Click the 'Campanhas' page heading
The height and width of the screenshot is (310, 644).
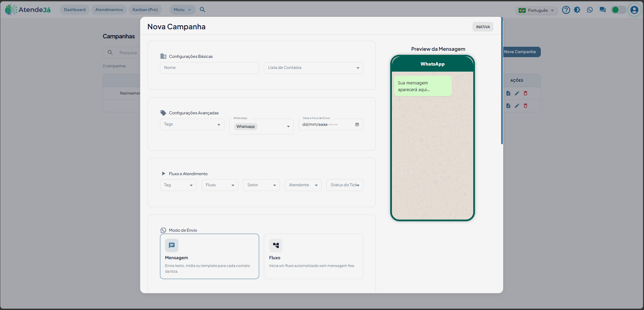119,36
